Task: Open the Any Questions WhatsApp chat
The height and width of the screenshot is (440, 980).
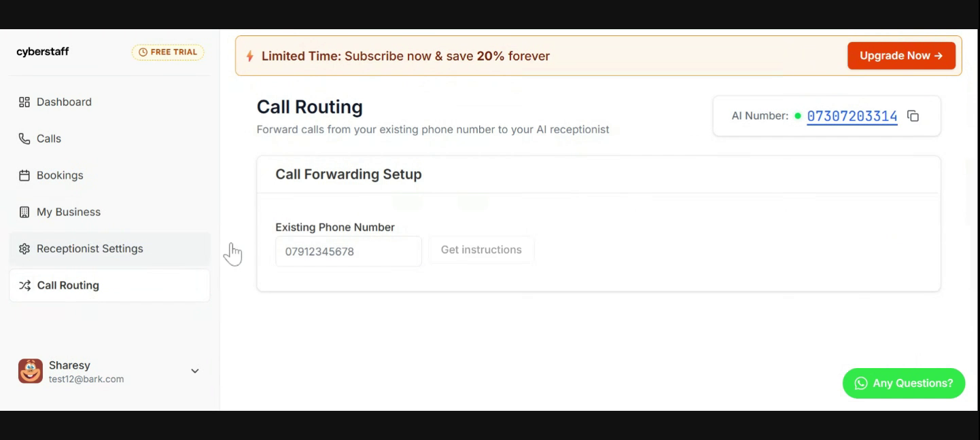Action: [x=904, y=383]
